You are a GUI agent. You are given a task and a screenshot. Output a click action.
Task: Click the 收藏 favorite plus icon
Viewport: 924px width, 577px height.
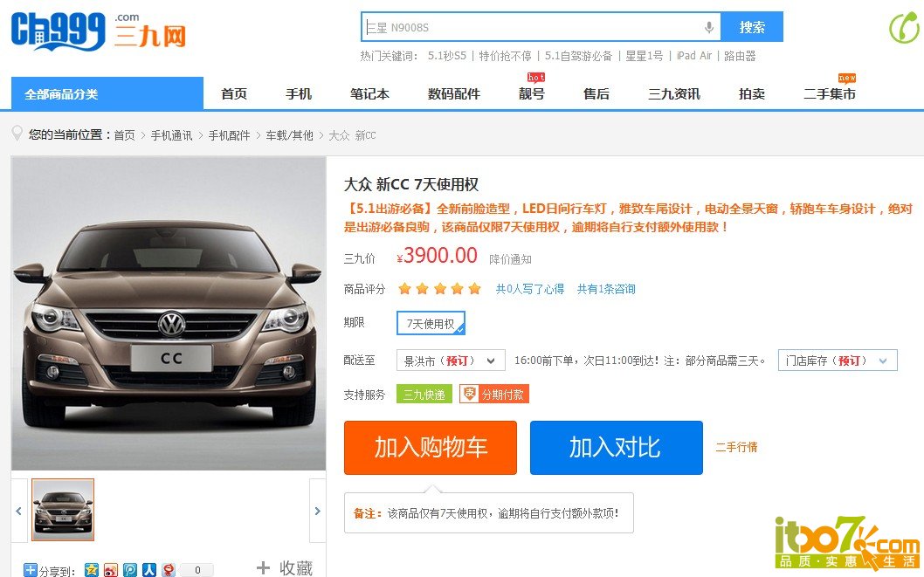(x=264, y=567)
